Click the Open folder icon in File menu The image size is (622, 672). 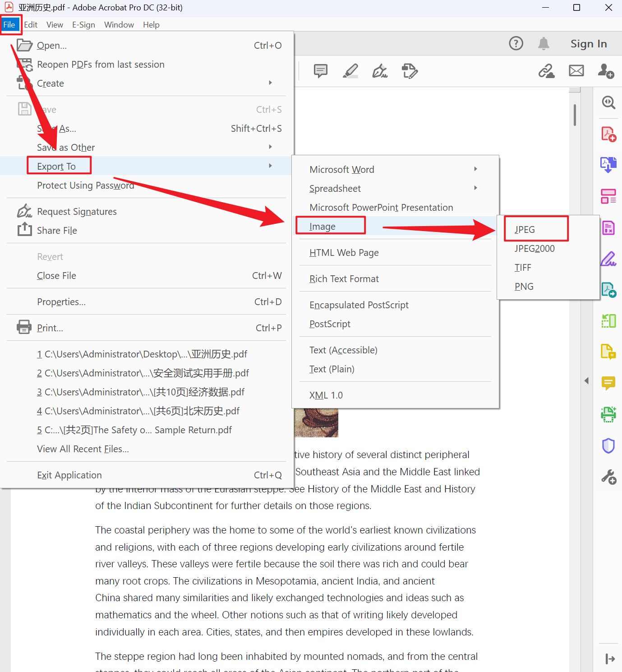(24, 45)
